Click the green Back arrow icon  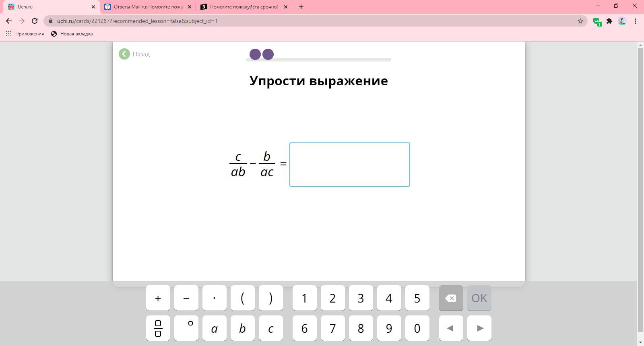124,54
